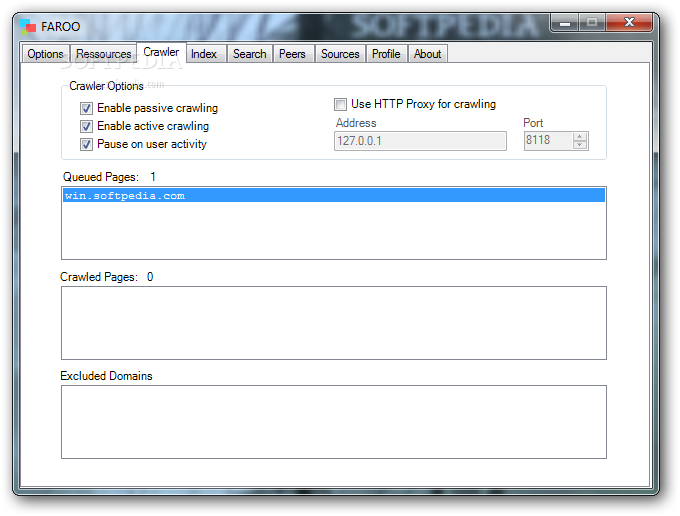680x516 pixels.
Task: Open the About tab
Action: click(x=428, y=54)
